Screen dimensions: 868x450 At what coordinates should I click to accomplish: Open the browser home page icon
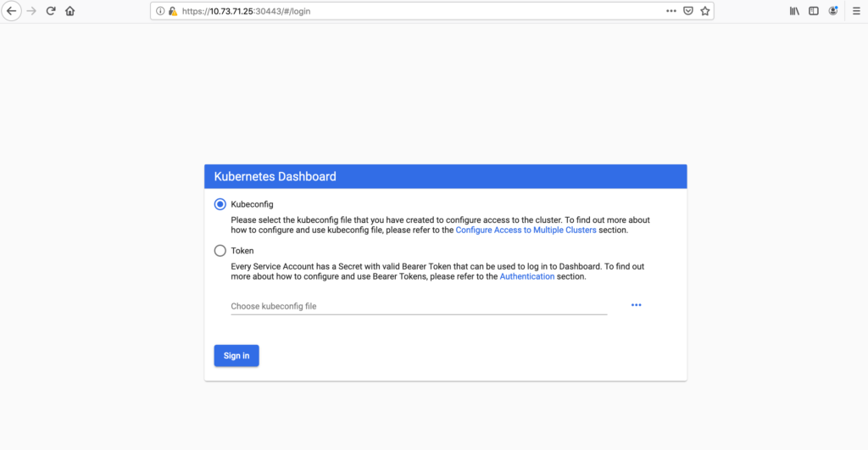[70, 11]
